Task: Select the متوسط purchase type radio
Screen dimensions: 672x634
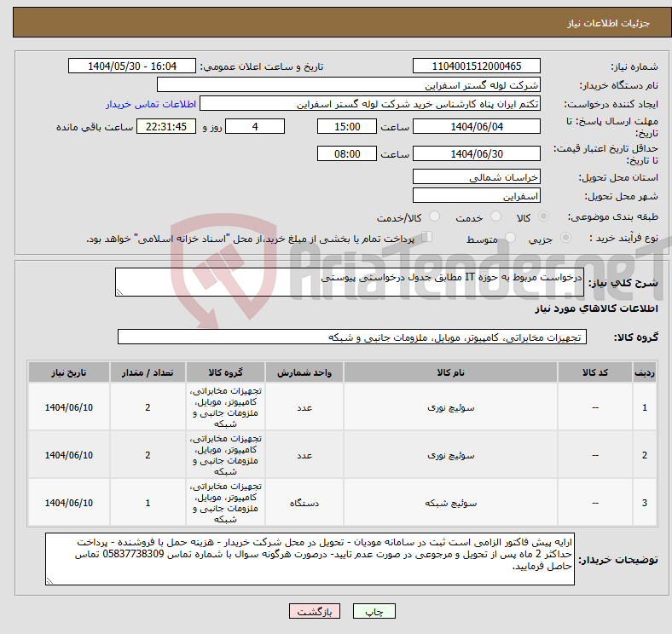Action: [511, 237]
